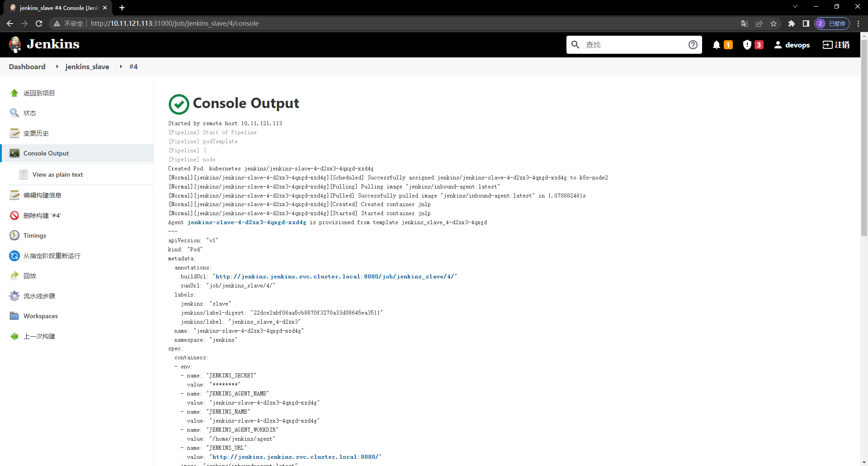Open 从指定阶段重新运行 sidebar item
Viewport: 868px width, 466px height.
tap(52, 256)
